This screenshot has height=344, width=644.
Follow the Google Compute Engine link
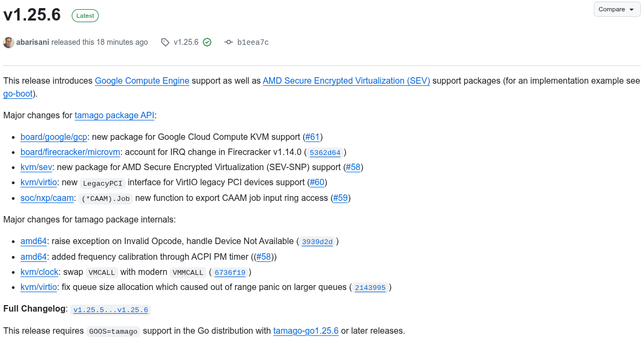pyautogui.click(x=142, y=80)
